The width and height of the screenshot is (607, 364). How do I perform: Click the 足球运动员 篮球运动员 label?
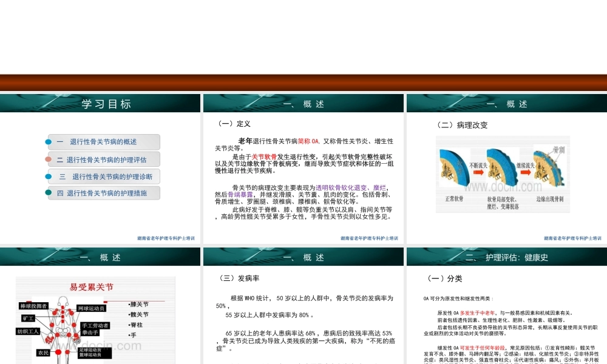coord(95,352)
